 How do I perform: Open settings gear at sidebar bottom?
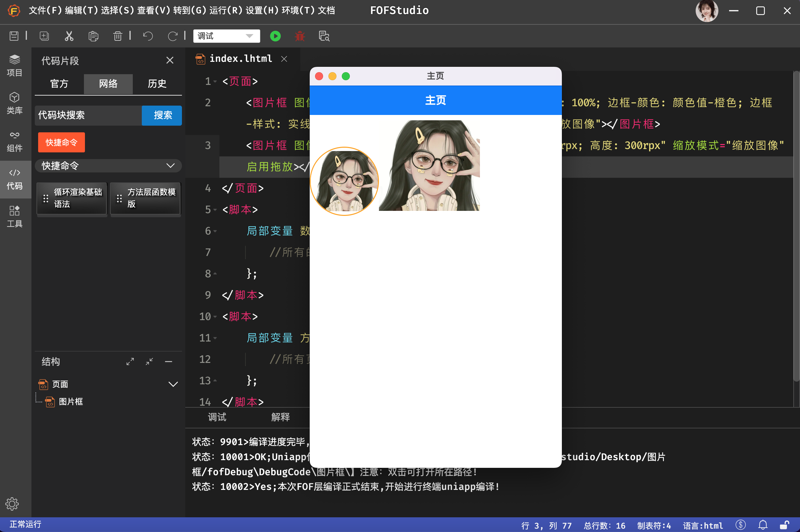click(12, 504)
